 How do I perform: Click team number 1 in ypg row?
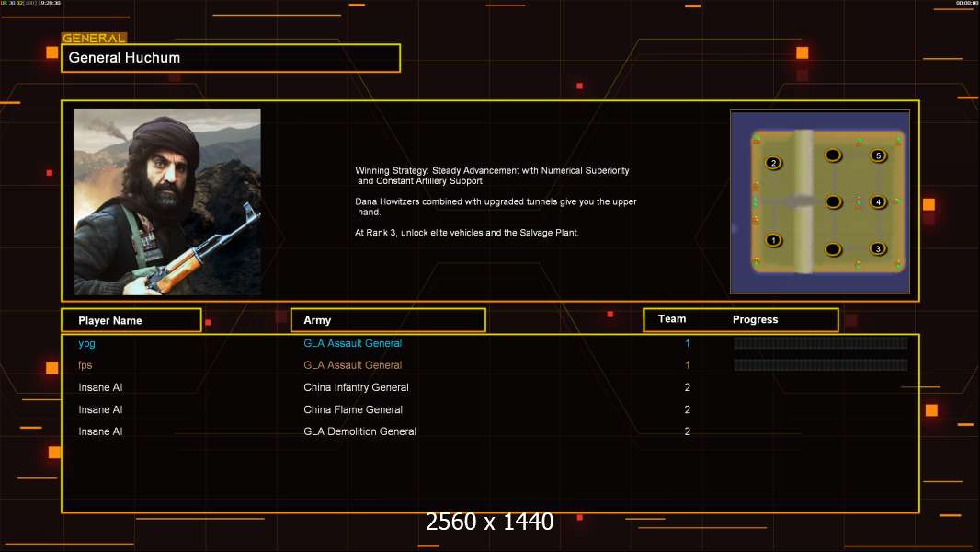coord(688,343)
